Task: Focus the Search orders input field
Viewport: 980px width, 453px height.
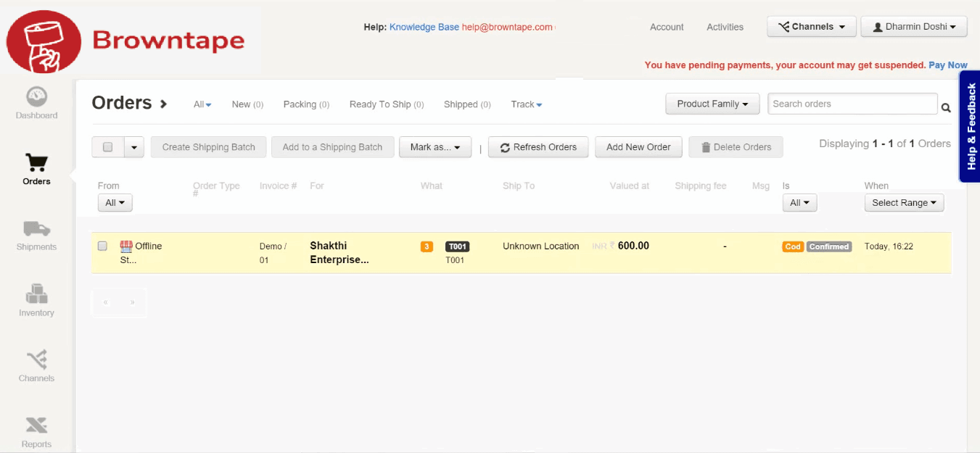Action: (852, 104)
